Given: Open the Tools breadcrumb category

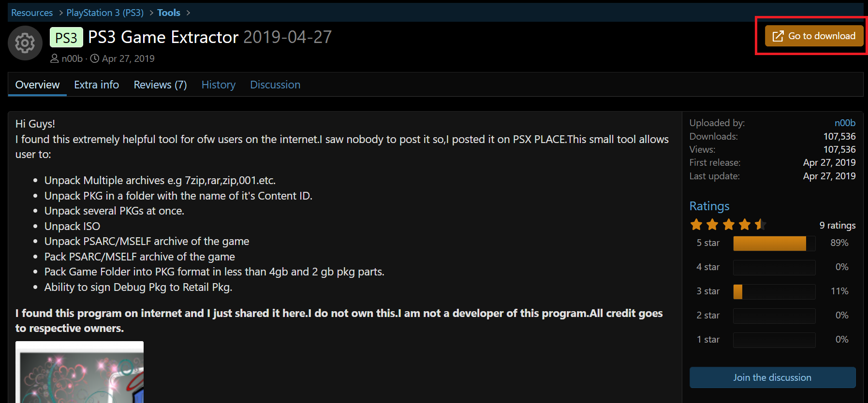Looking at the screenshot, I should (169, 13).
